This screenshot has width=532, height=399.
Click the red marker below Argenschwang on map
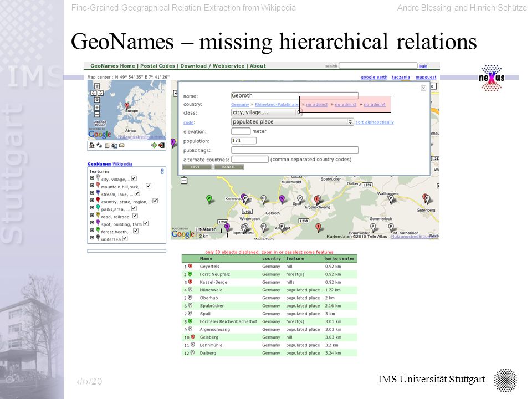pyautogui.click(x=318, y=228)
